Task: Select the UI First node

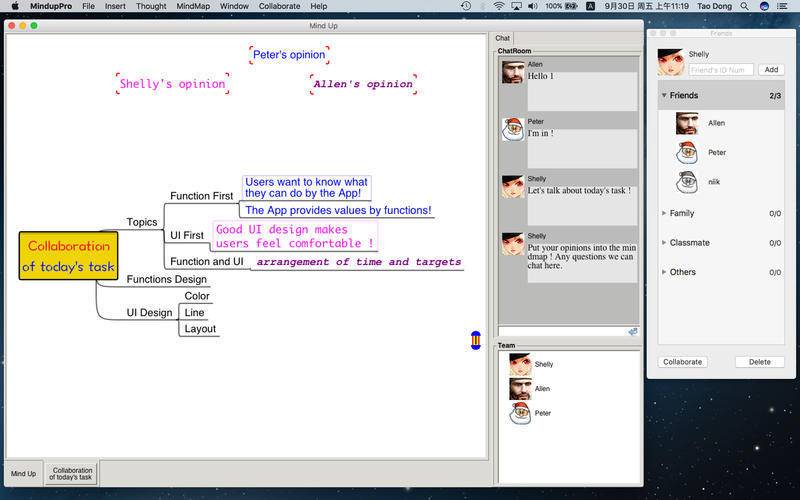Action: 187,235
